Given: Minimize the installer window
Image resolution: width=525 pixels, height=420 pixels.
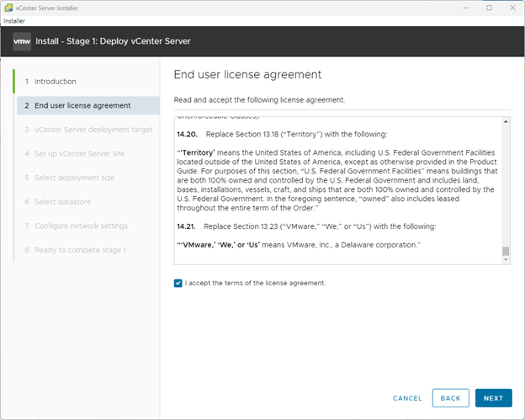Looking at the screenshot, I should point(466,8).
